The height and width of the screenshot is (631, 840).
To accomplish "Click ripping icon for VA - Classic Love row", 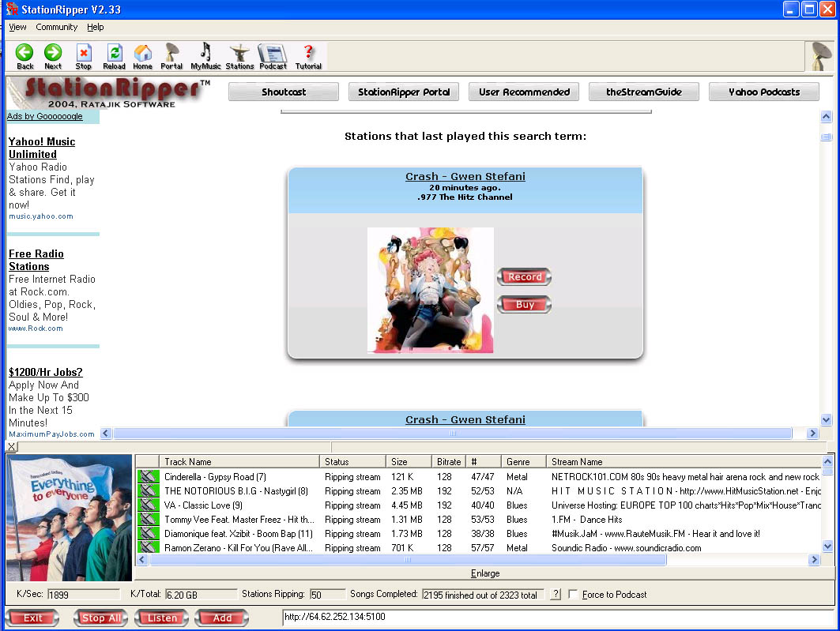I will 149,505.
